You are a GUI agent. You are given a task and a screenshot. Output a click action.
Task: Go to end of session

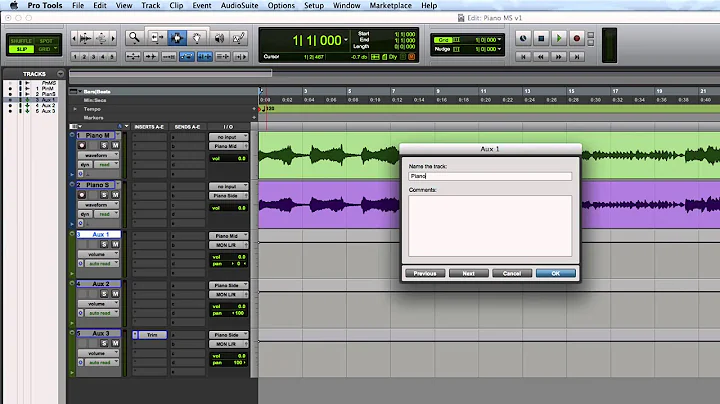click(x=577, y=56)
